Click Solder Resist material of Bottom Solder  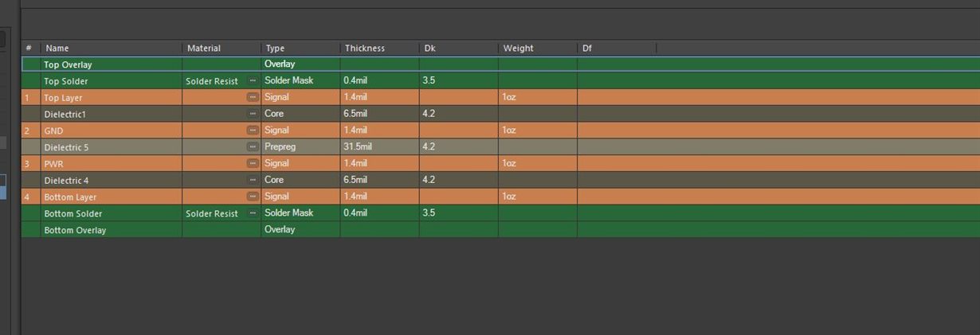[x=212, y=213]
